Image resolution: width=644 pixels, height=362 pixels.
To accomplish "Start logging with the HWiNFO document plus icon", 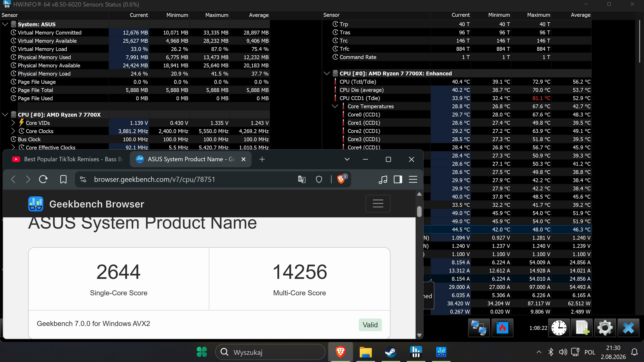I will point(582,328).
